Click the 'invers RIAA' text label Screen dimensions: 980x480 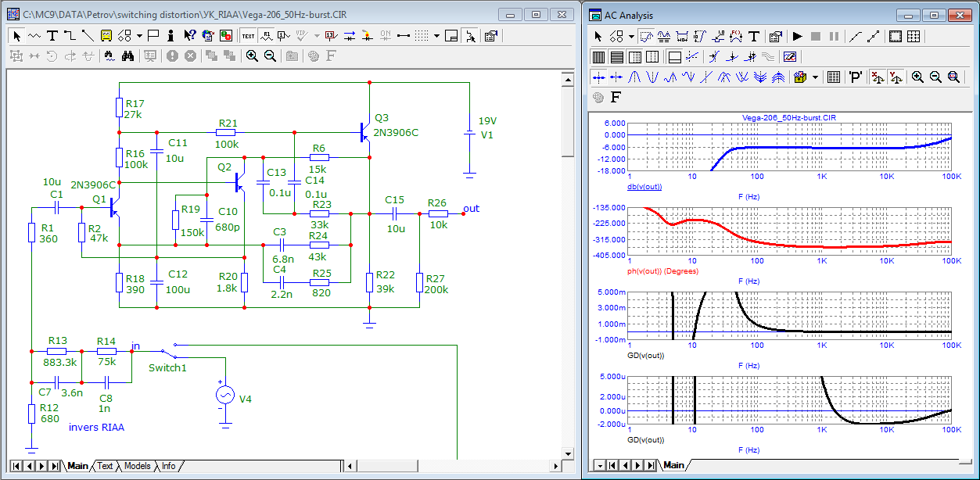[x=96, y=427]
